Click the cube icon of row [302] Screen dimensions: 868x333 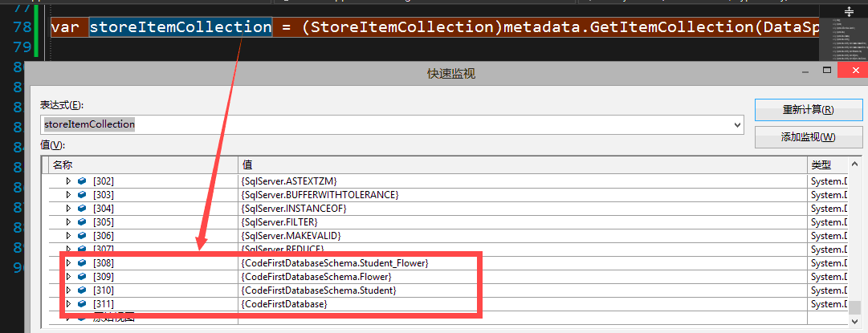click(x=82, y=181)
